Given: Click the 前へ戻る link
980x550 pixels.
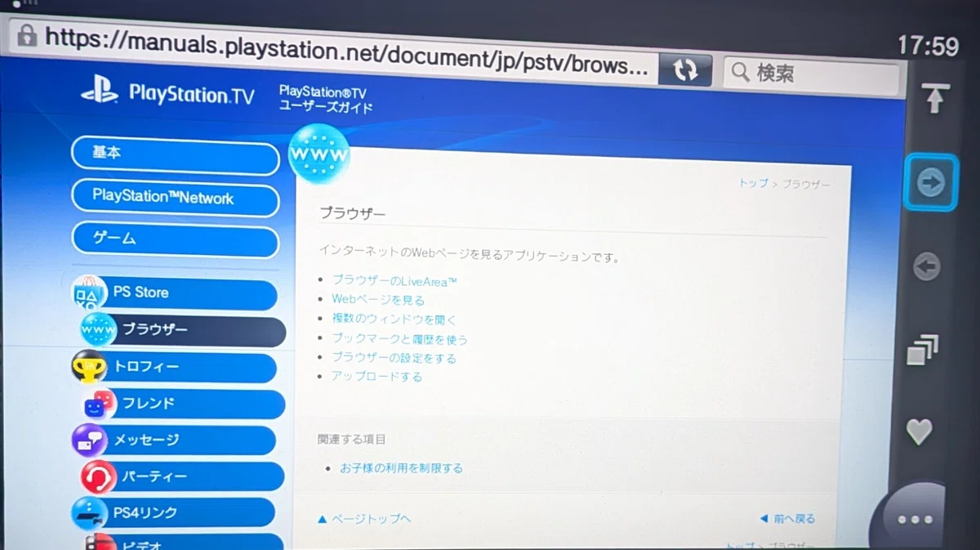Looking at the screenshot, I should [787, 518].
